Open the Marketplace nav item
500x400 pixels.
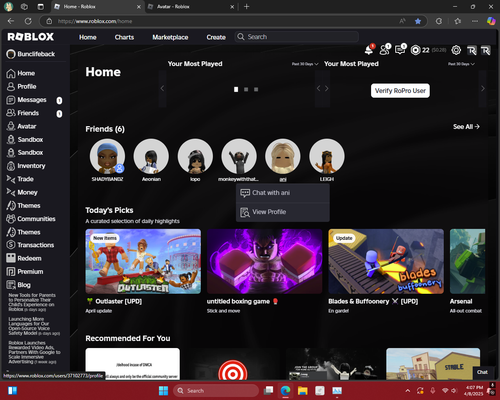pyautogui.click(x=170, y=37)
